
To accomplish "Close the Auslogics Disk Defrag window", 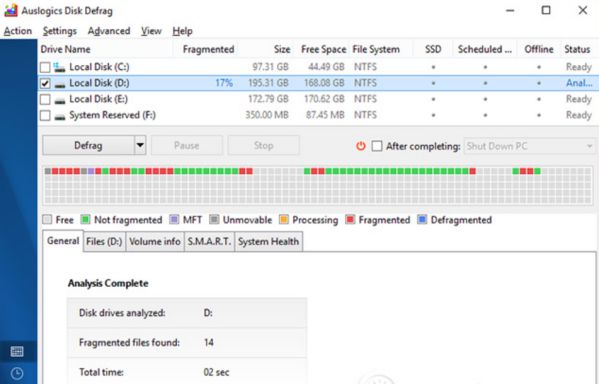I will tap(583, 10).
